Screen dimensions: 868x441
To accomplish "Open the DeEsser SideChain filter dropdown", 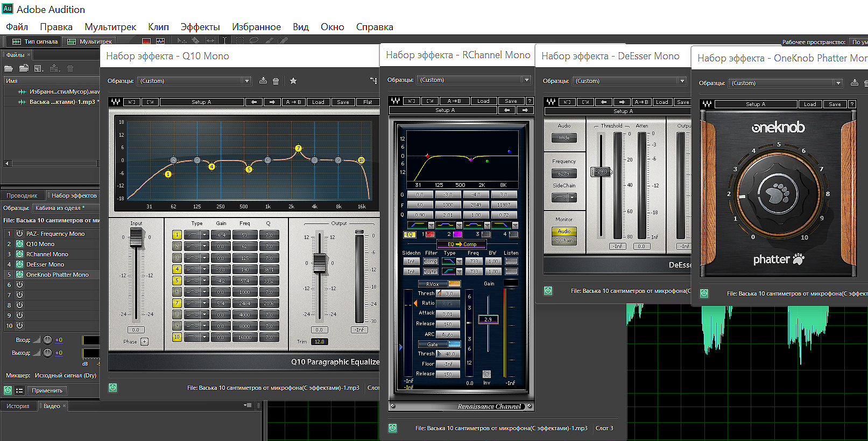I will (x=572, y=198).
